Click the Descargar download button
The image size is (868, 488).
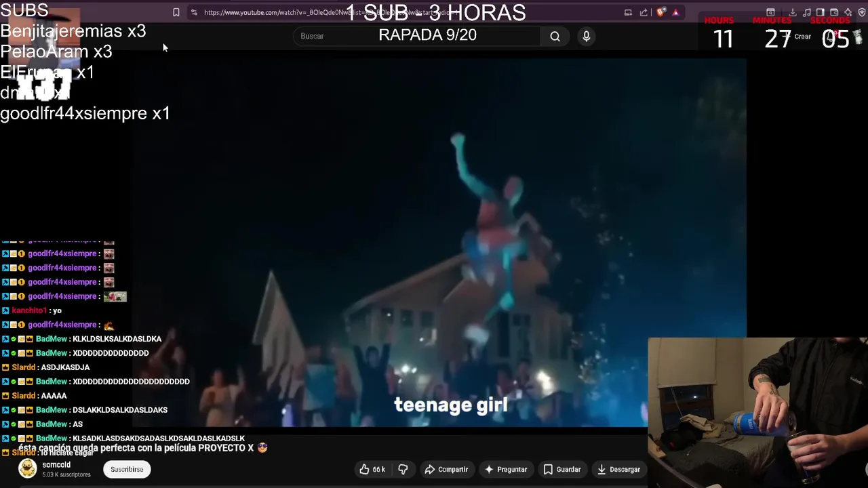(x=618, y=469)
